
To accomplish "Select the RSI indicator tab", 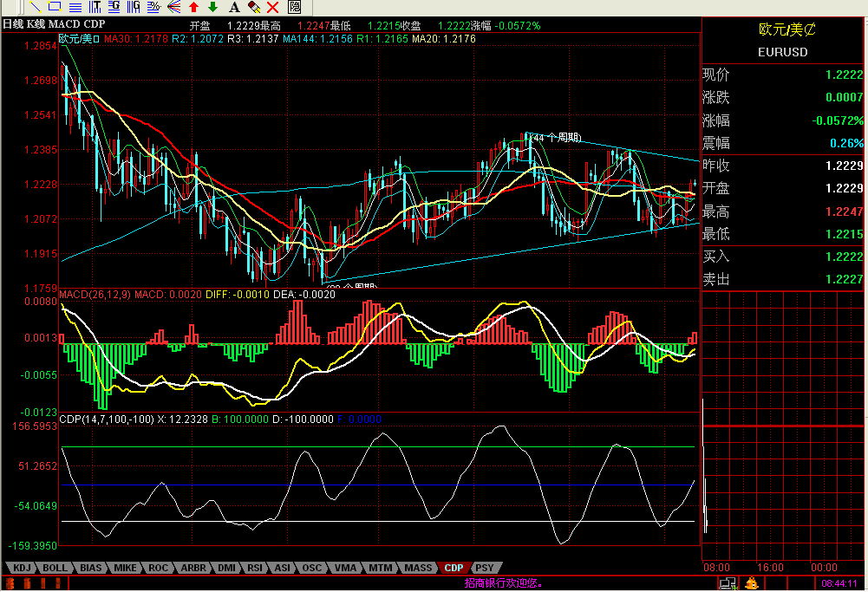I will 255,568.
